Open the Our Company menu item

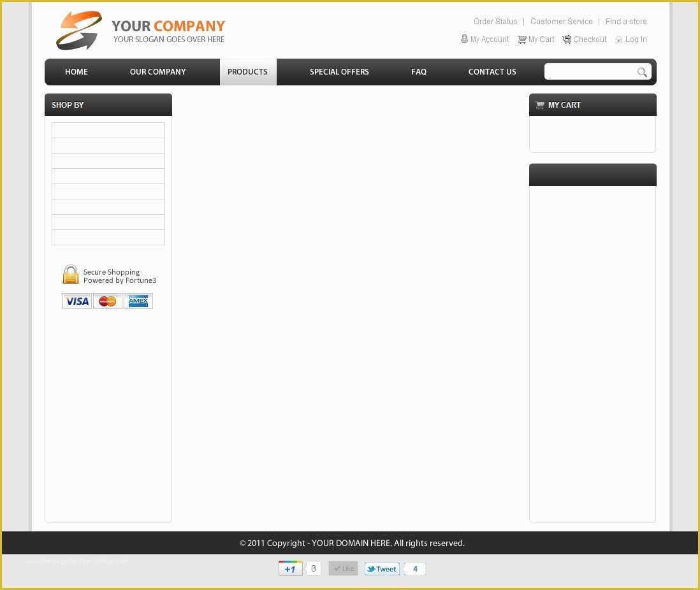(x=157, y=72)
